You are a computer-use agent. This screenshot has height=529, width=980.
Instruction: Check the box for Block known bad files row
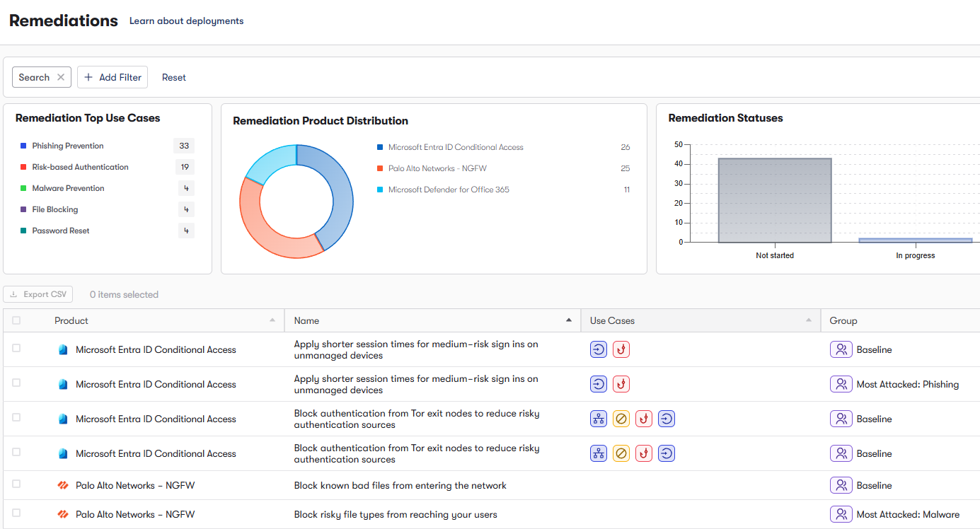[x=16, y=484]
